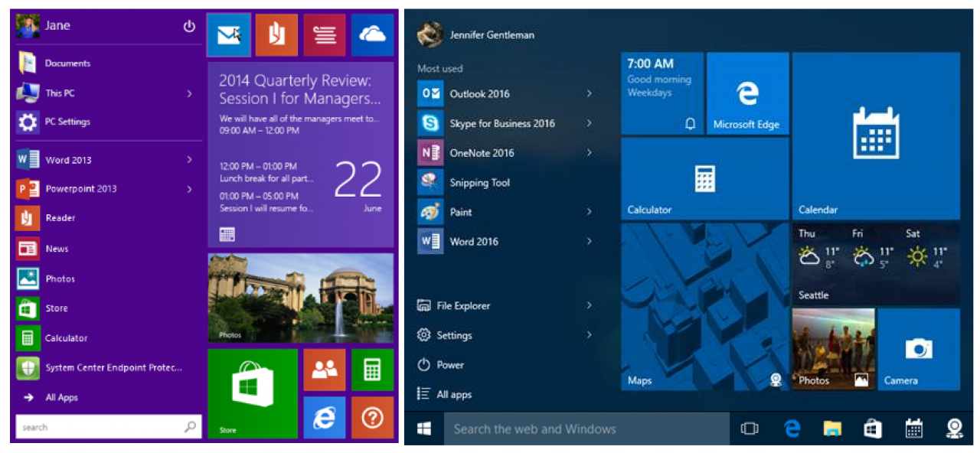Open the Photos landscape picture tile
The height and width of the screenshot is (453, 980).
tap(301, 298)
